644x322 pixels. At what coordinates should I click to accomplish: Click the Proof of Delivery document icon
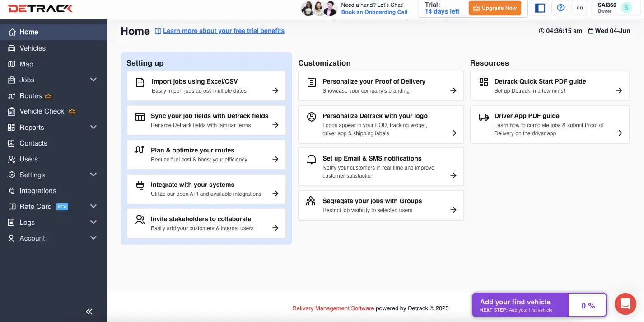click(x=312, y=82)
